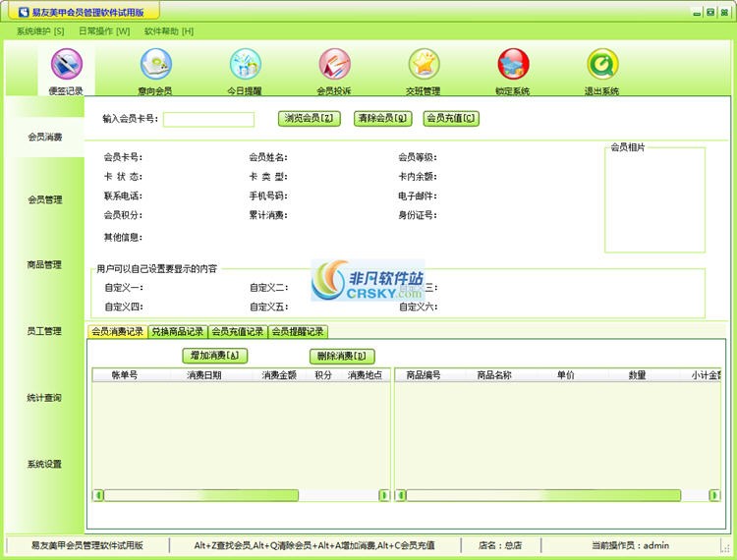Open the 系统维护 [S] menu
The height and width of the screenshot is (560, 737).
(x=40, y=31)
